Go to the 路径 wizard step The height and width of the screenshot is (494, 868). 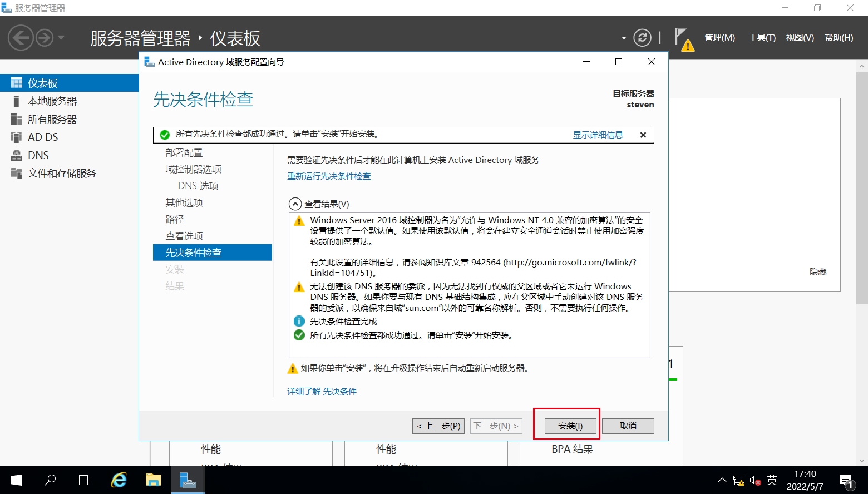click(x=175, y=219)
